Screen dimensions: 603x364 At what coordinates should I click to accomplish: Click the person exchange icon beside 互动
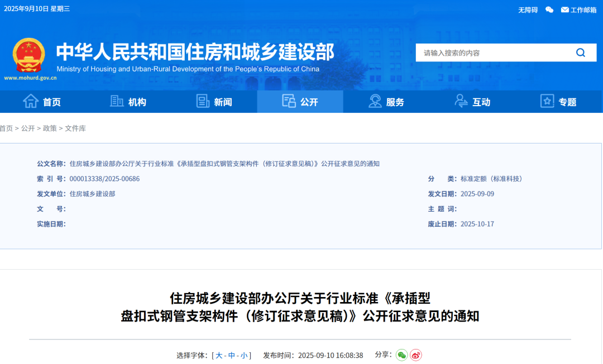pyautogui.click(x=461, y=101)
